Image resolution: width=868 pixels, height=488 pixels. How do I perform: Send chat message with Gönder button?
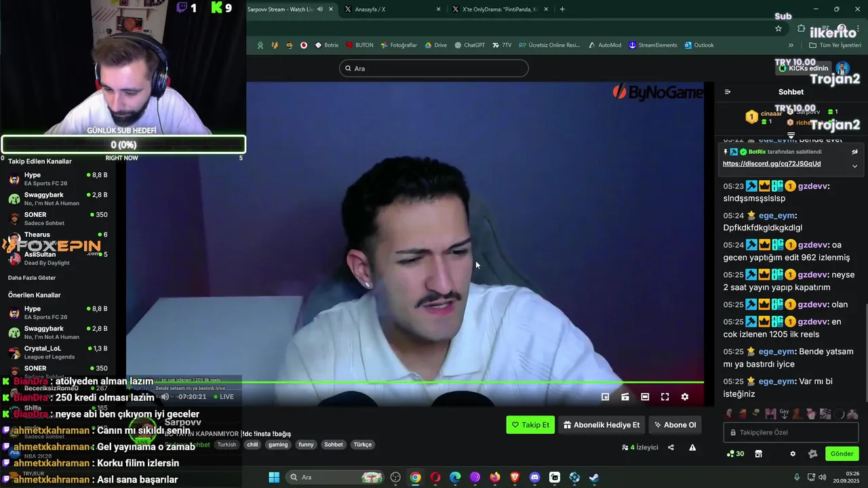(x=842, y=453)
